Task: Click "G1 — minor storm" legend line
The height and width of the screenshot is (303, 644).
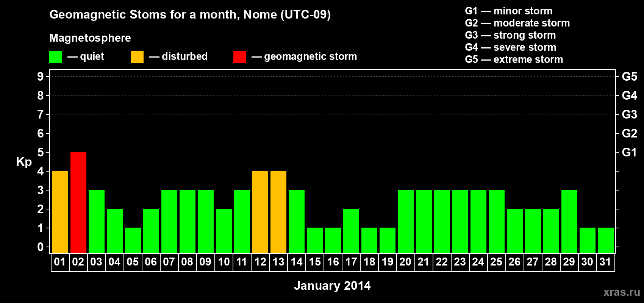Action: [x=509, y=11]
